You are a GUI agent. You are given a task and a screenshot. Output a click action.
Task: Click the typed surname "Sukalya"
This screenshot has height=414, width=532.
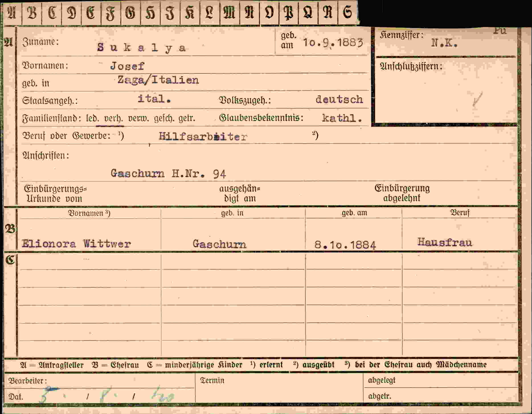(x=141, y=48)
